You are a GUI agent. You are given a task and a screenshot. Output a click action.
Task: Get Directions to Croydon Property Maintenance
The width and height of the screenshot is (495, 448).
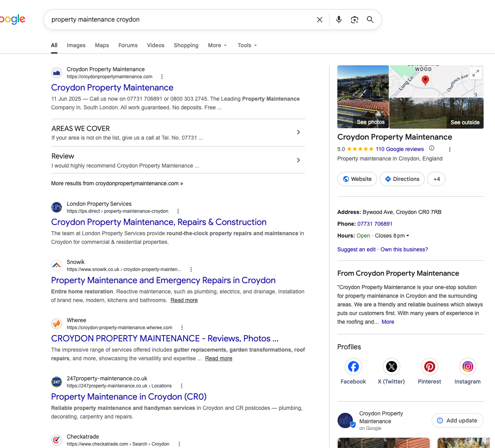click(402, 179)
